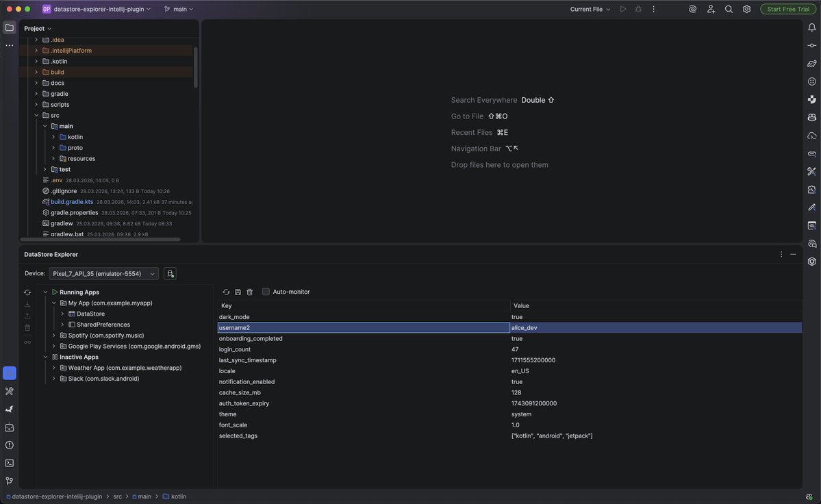The width and height of the screenshot is (821, 504).
Task: Minimize the DataStore Explorer panel
Action: click(793, 254)
